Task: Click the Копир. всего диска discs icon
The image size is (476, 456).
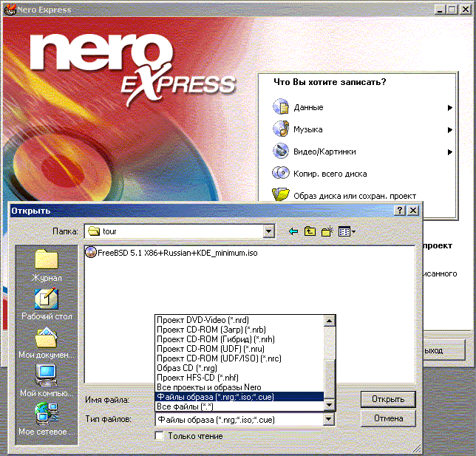Action: (x=281, y=173)
